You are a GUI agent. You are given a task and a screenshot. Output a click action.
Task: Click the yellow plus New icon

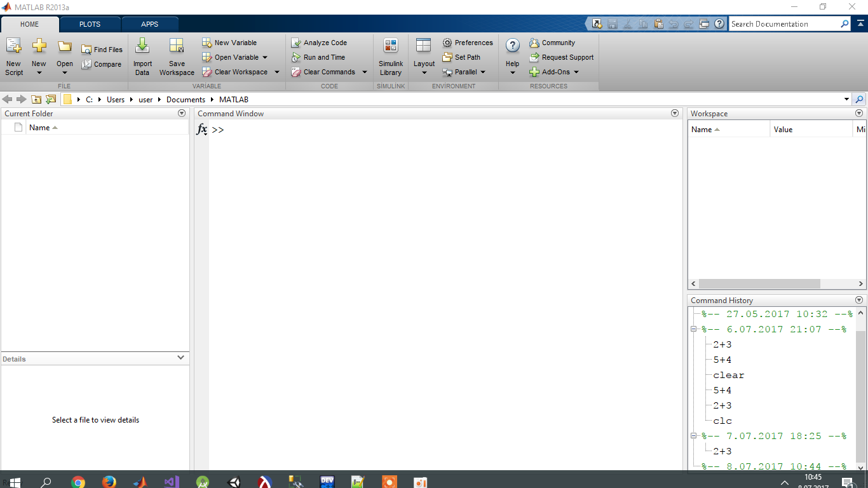coord(39,46)
